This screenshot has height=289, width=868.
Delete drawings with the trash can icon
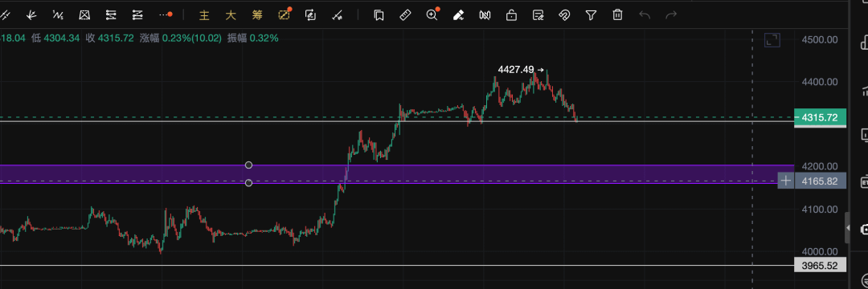coord(617,15)
